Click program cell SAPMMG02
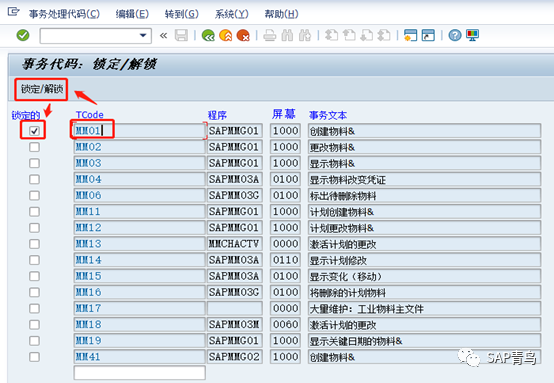Image resolution: width=554 pixels, height=383 pixels. click(235, 357)
